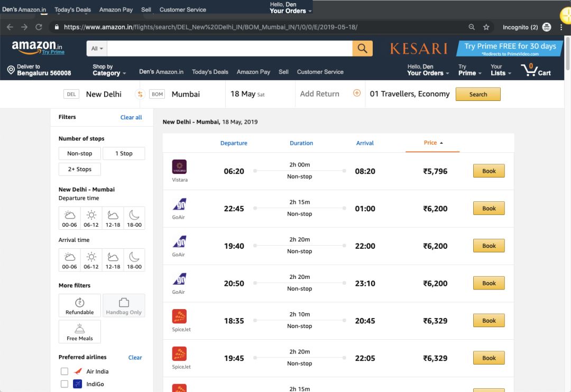Sort results by Duration column
Viewport: 571px width, 392px height.
tap(301, 143)
